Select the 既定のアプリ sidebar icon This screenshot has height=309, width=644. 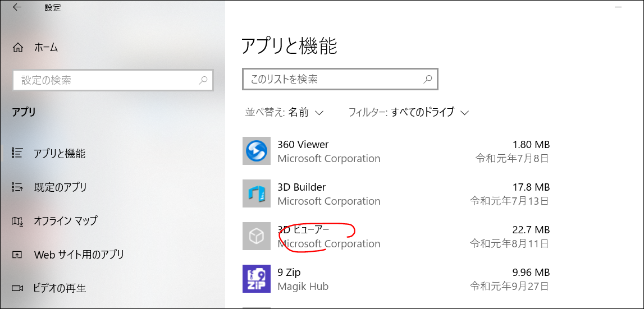click(x=17, y=187)
